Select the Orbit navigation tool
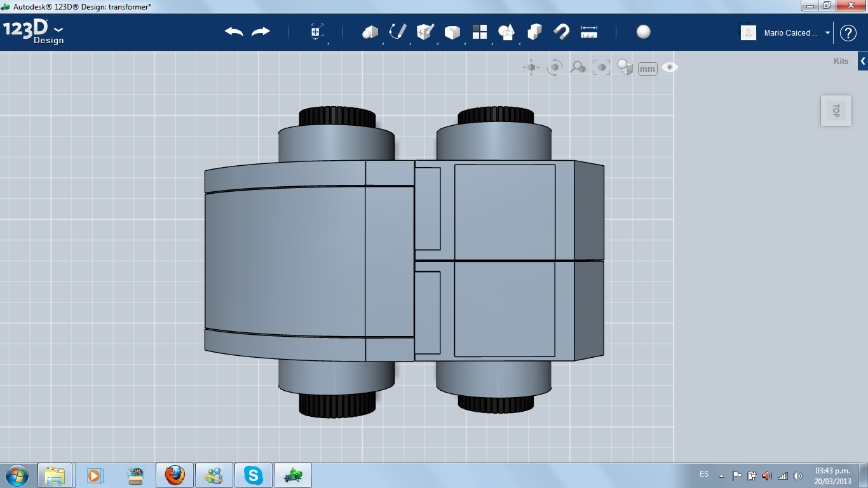Viewport: 868px width, 488px height. pyautogui.click(x=555, y=67)
